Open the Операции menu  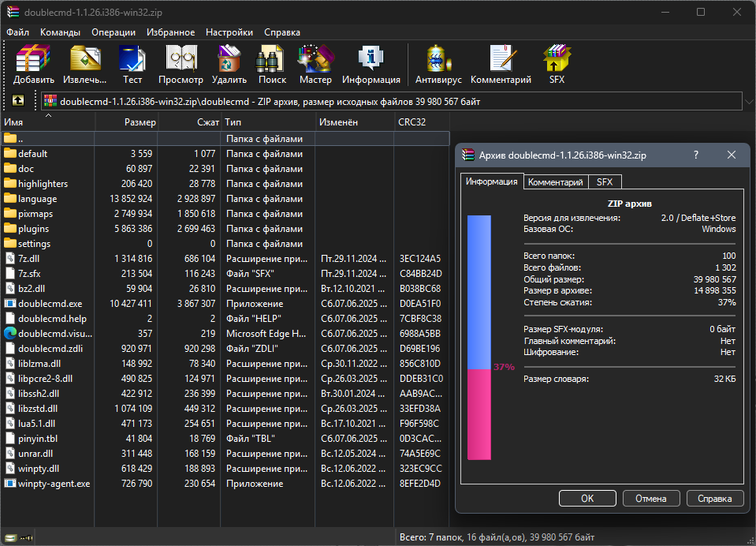pos(114,32)
